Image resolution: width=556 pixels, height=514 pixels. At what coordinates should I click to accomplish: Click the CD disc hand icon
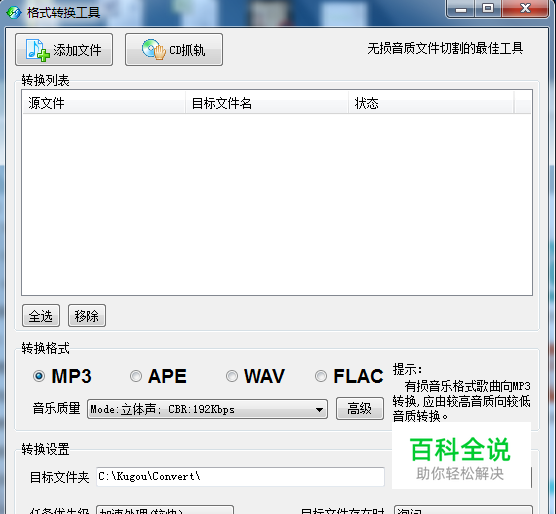pos(154,49)
